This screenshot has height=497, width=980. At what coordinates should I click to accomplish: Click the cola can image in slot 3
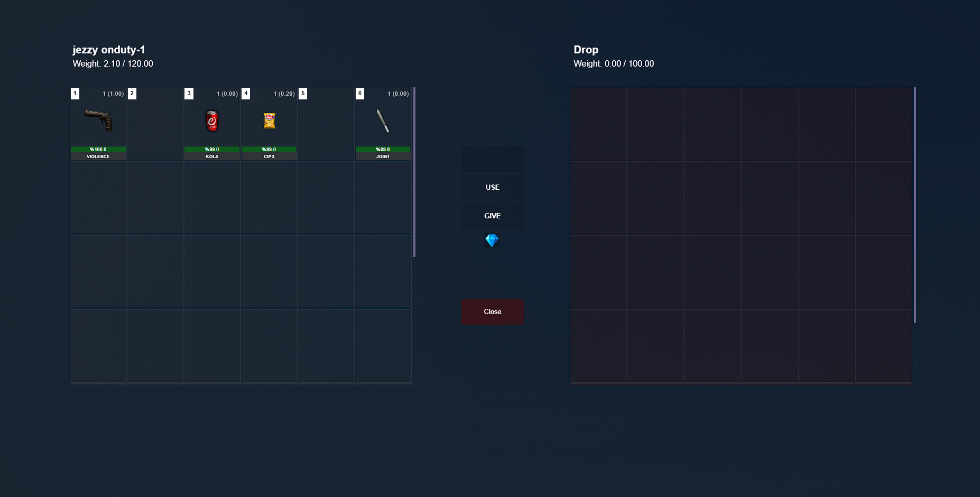pos(212,121)
